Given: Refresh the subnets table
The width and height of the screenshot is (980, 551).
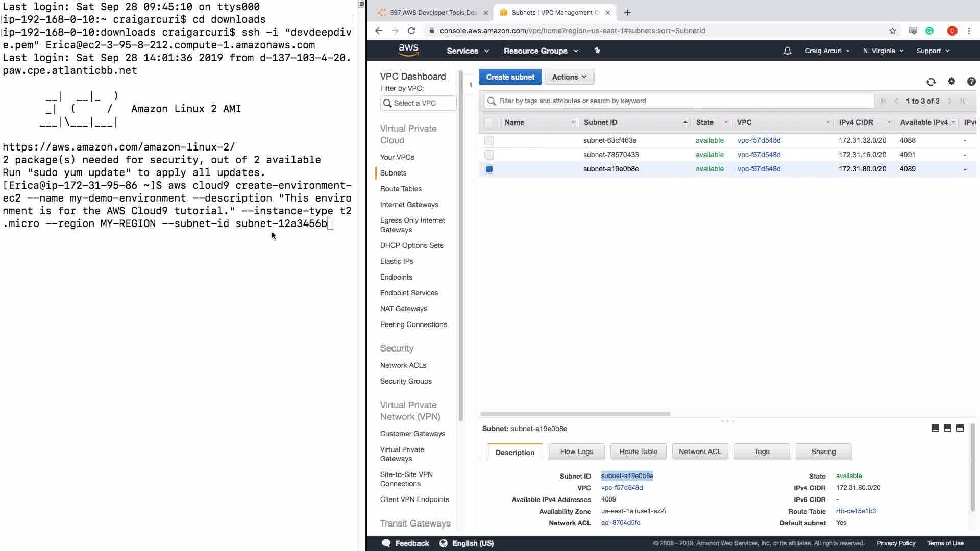Looking at the screenshot, I should (930, 82).
